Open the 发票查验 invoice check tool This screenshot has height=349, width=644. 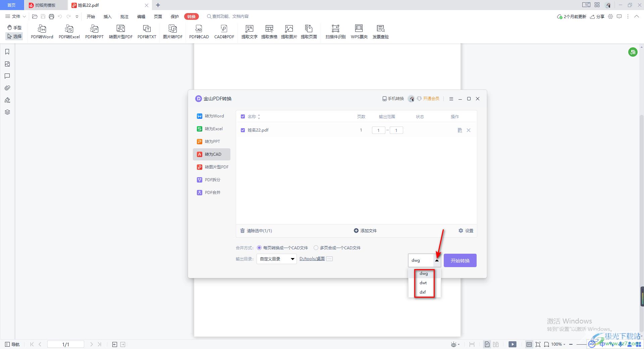[380, 32]
